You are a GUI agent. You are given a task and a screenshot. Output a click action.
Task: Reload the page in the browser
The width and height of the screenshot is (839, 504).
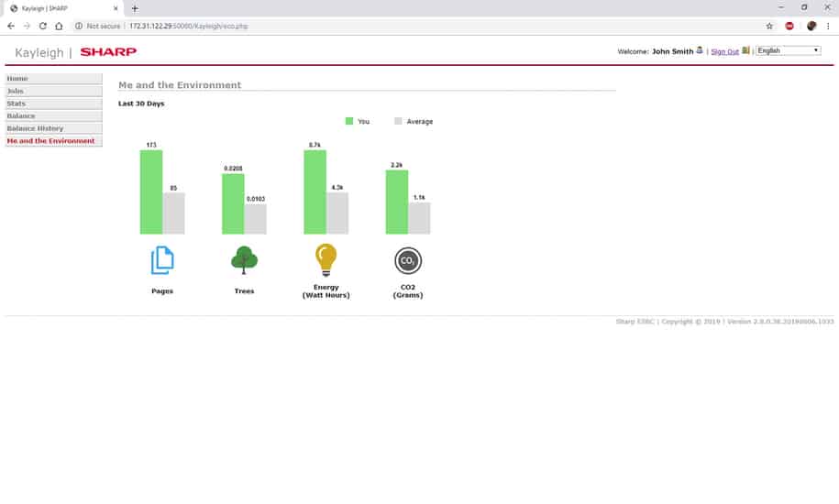point(43,27)
